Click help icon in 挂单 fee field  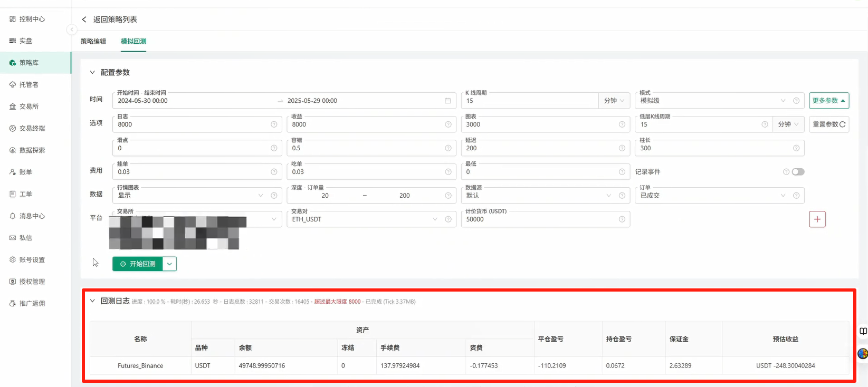tap(274, 172)
